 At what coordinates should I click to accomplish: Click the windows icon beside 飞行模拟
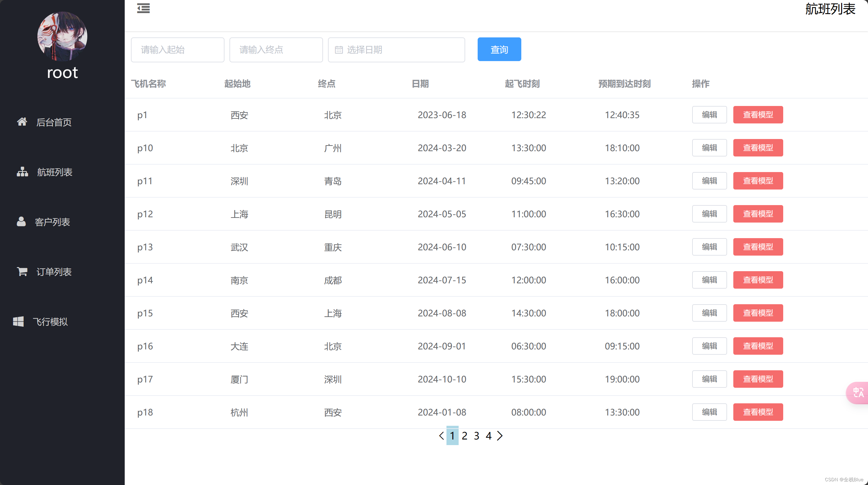tap(18, 321)
